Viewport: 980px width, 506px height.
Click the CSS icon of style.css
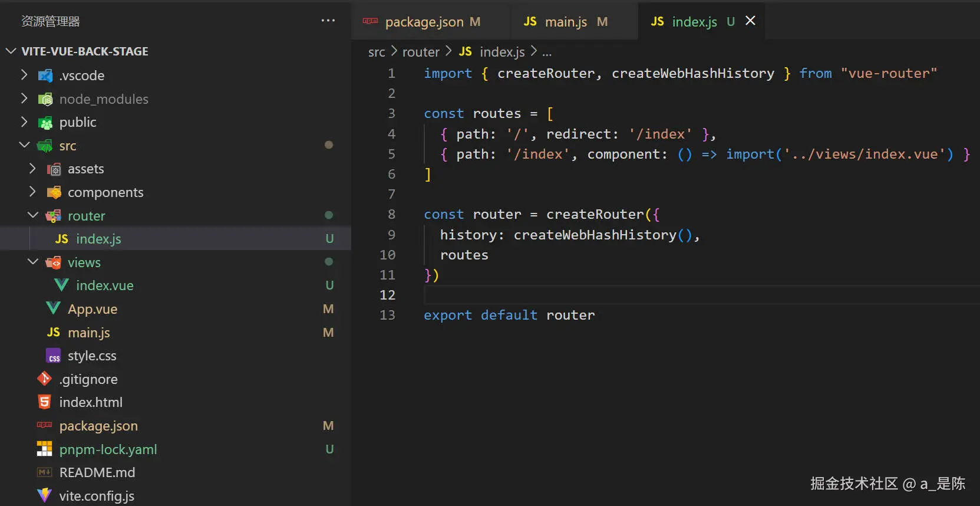(x=54, y=356)
